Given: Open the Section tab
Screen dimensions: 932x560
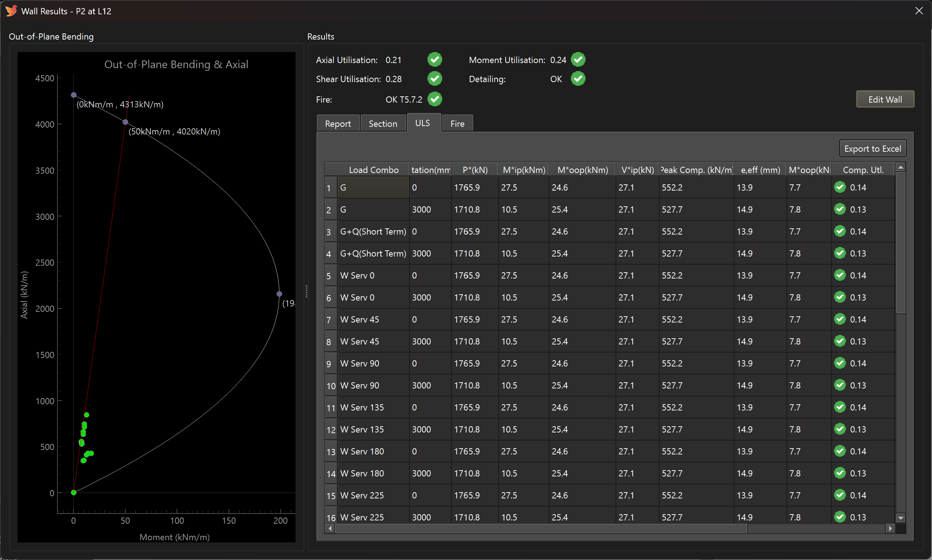Looking at the screenshot, I should pyautogui.click(x=383, y=123).
